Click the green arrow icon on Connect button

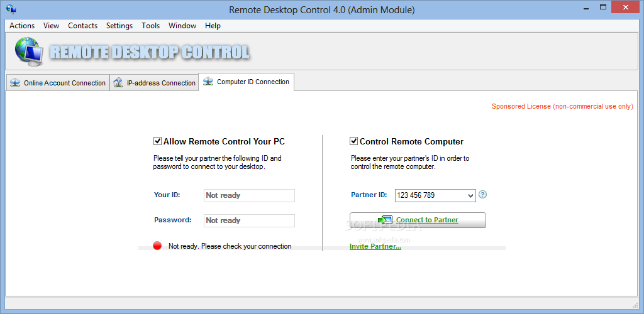point(385,220)
